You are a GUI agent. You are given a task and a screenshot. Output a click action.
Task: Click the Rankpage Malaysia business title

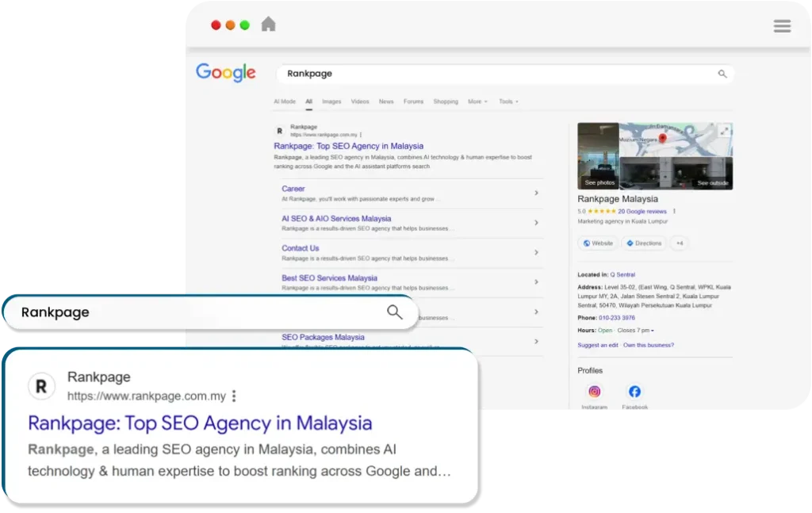[x=618, y=199]
